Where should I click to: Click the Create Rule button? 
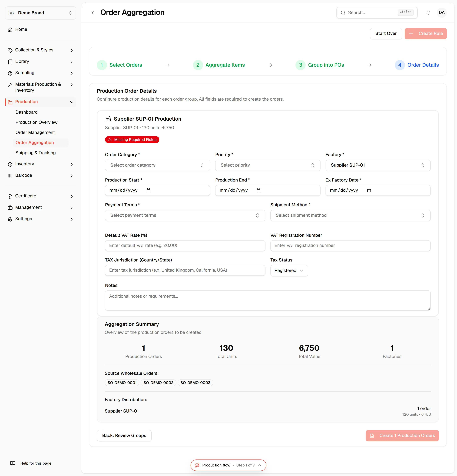[425, 33]
